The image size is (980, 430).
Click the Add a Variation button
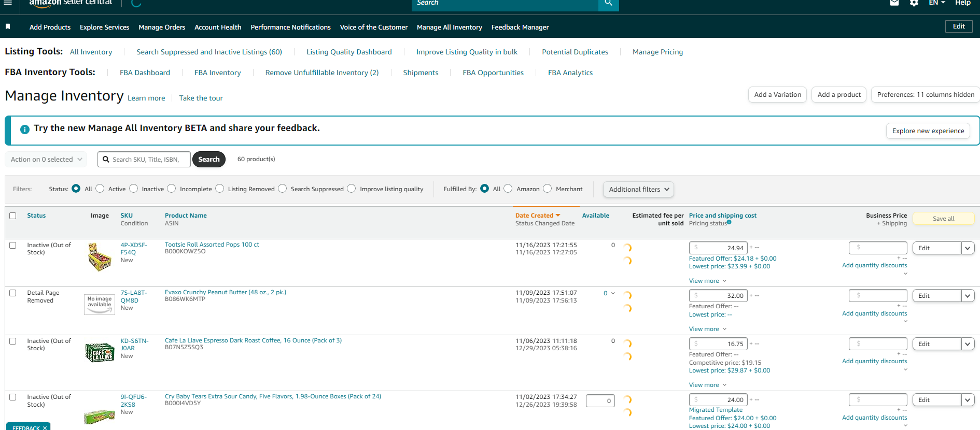pyautogui.click(x=777, y=94)
